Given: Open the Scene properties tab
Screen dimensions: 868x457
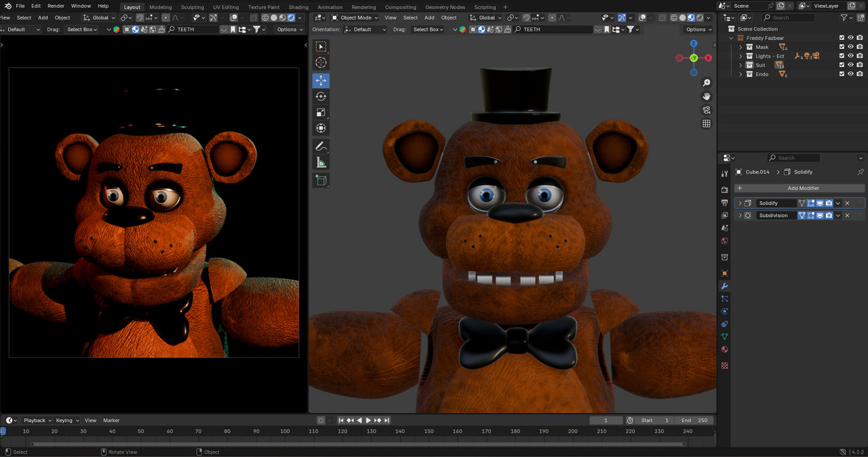Looking at the screenshot, I should 724,228.
